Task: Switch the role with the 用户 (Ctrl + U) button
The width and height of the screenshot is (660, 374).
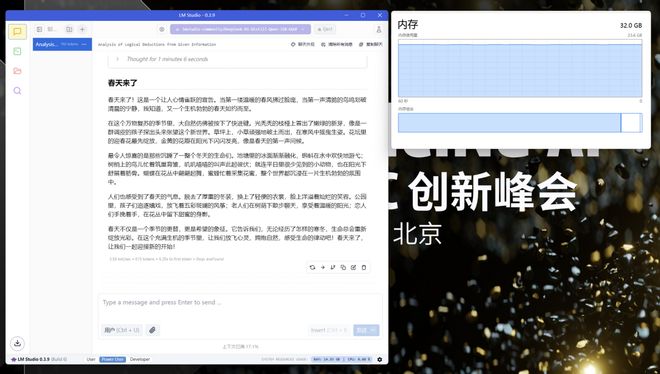Action: (x=122, y=330)
